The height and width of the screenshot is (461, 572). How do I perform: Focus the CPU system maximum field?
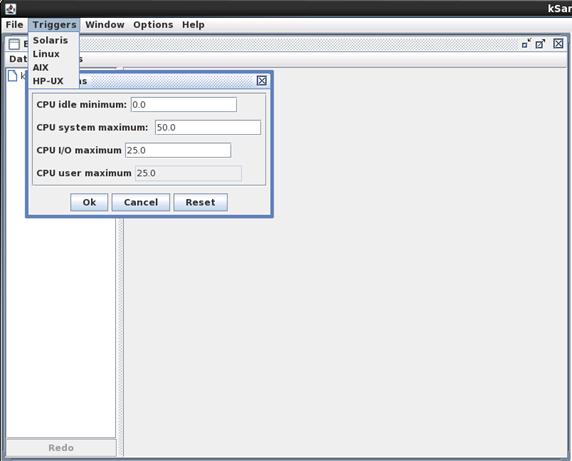tap(208, 127)
